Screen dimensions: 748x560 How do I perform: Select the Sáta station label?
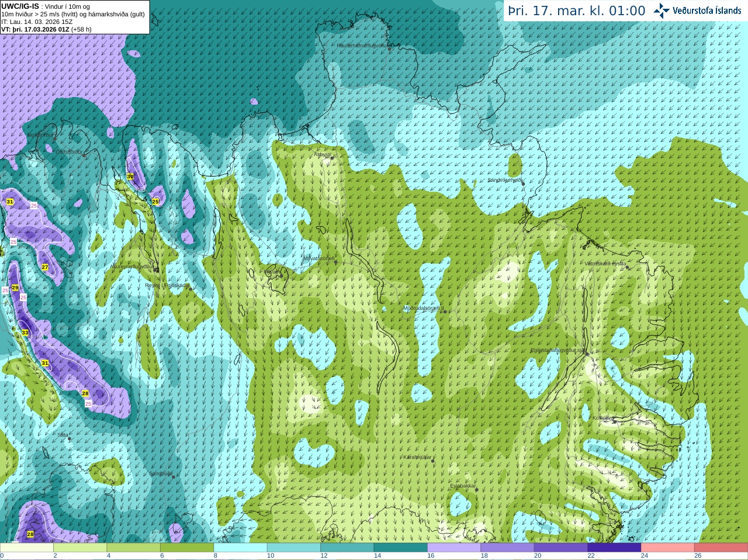(x=63, y=435)
